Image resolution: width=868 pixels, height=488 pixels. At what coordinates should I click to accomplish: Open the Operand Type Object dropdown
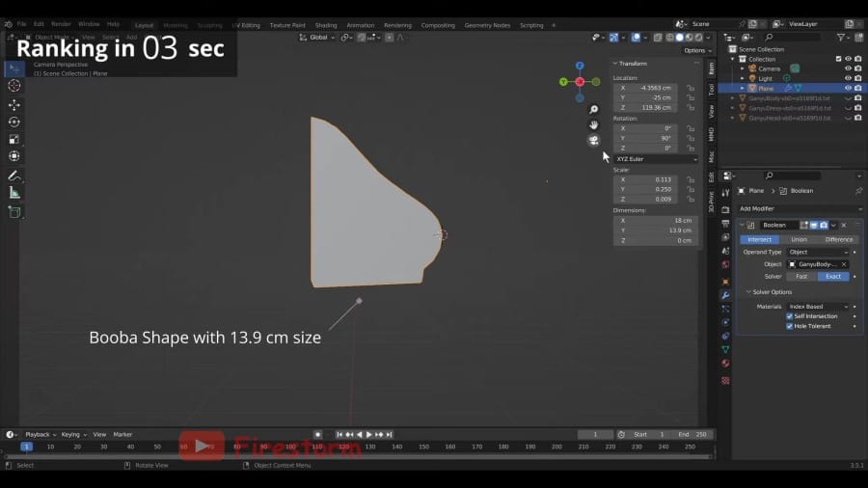pyautogui.click(x=818, y=253)
